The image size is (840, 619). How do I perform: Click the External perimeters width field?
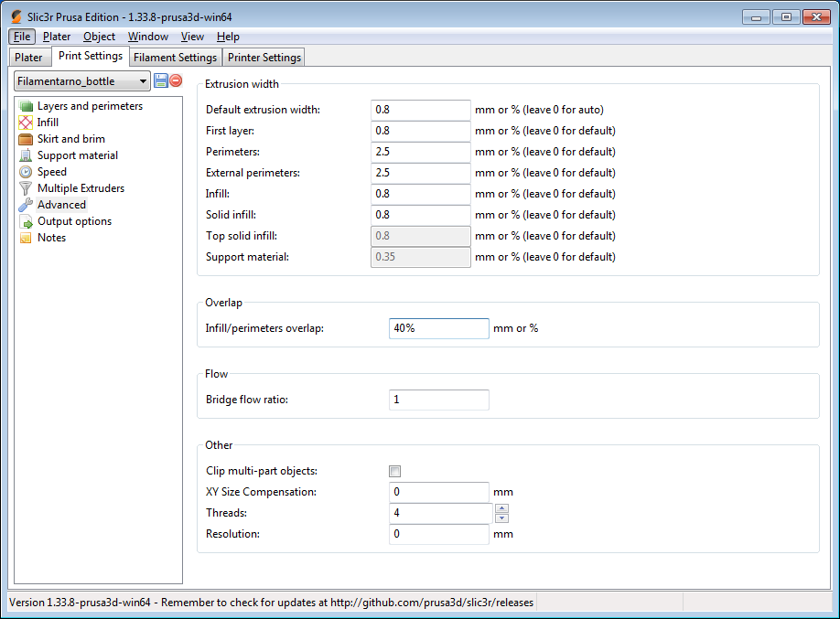click(x=421, y=173)
